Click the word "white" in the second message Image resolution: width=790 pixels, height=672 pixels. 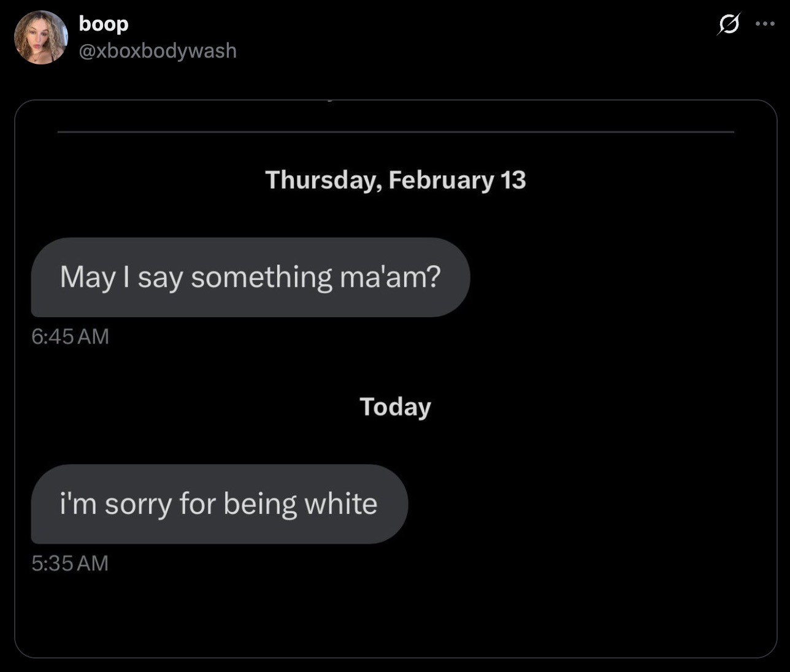(x=341, y=504)
